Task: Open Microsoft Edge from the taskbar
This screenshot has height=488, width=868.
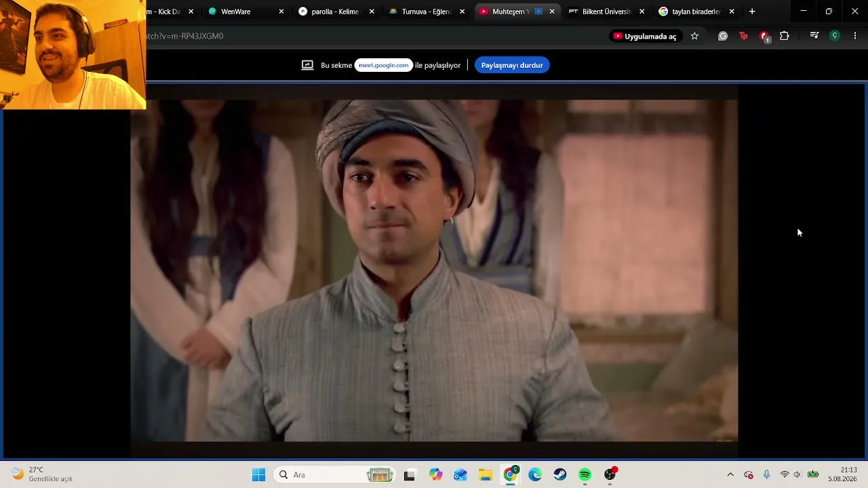Action: pos(535,475)
